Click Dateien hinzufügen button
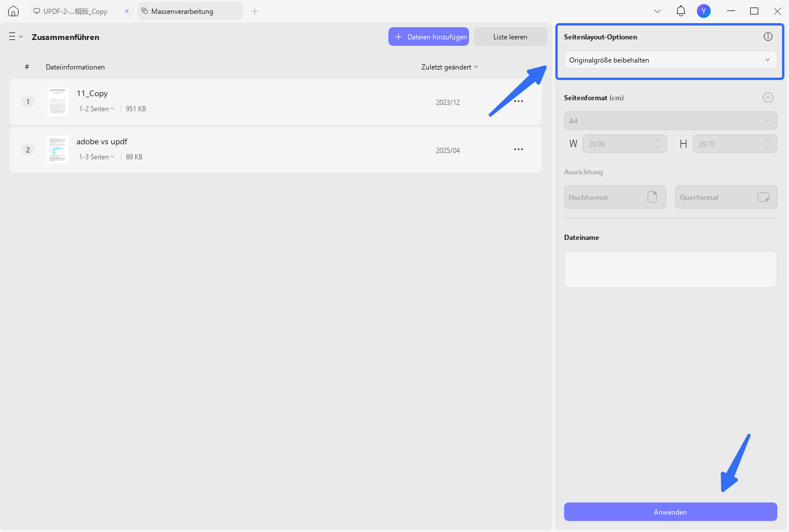 click(428, 37)
